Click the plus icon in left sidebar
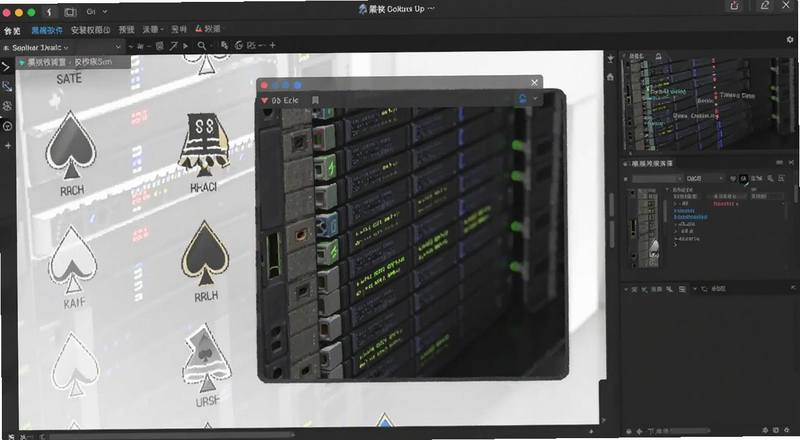This screenshot has height=440, width=800. (x=7, y=146)
